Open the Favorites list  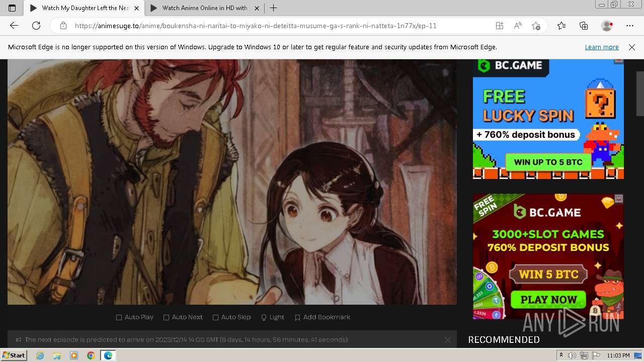[x=561, y=26]
